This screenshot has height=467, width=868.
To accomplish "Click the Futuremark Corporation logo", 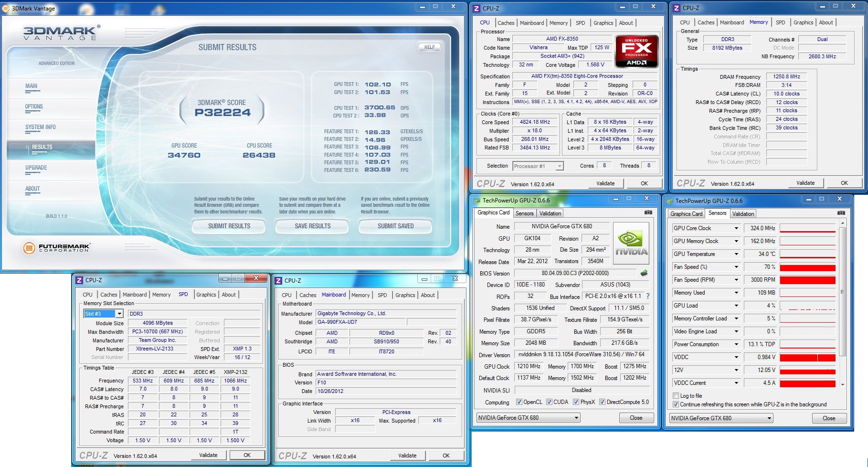I will tap(56, 248).
